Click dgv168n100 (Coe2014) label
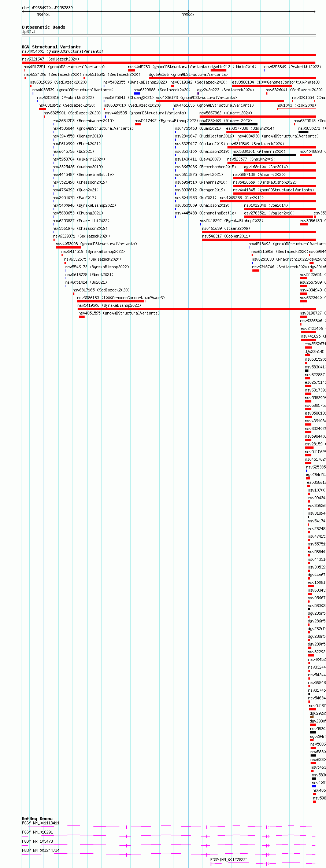 click(x=266, y=167)
